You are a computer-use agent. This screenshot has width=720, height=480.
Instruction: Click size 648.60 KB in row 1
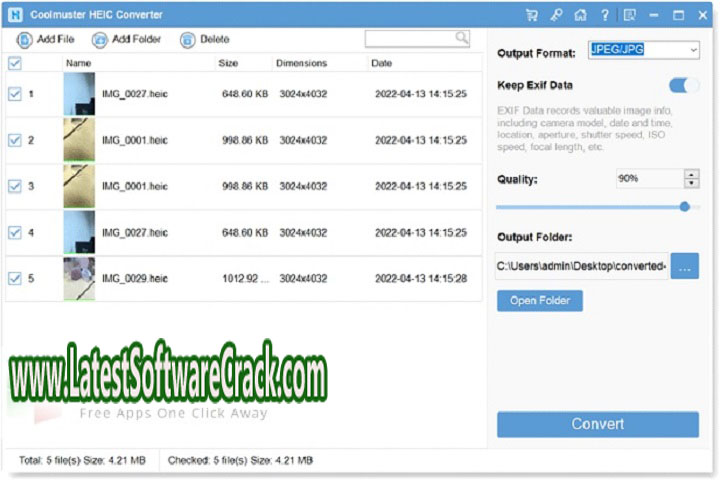point(245,94)
